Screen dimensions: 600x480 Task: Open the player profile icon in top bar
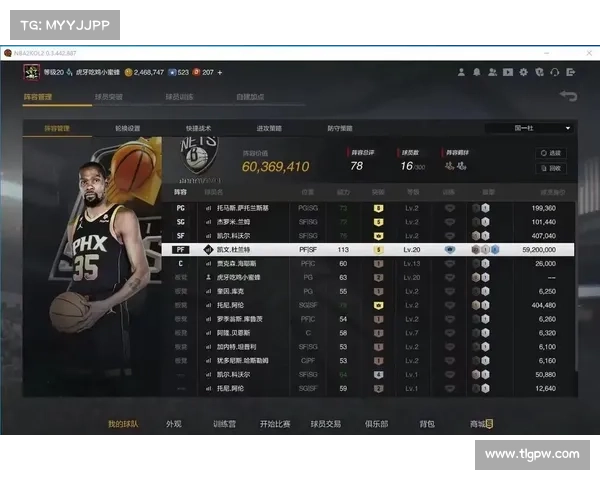coord(461,72)
